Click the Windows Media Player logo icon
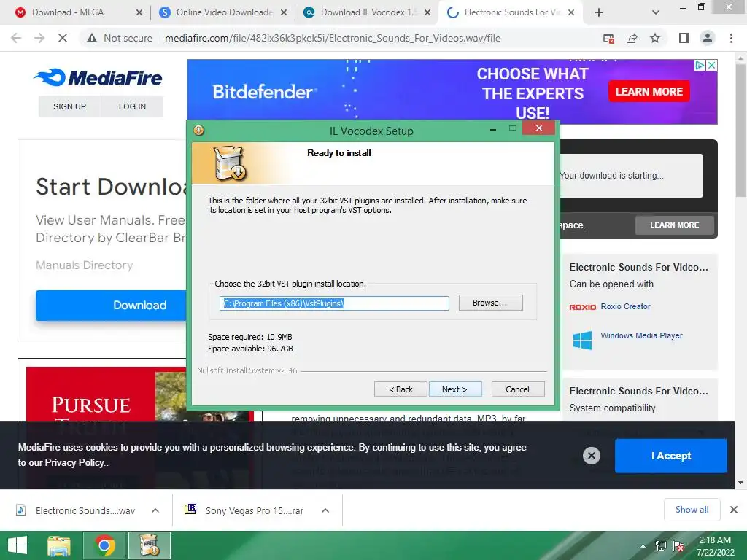This screenshot has width=747, height=560. tap(582, 341)
